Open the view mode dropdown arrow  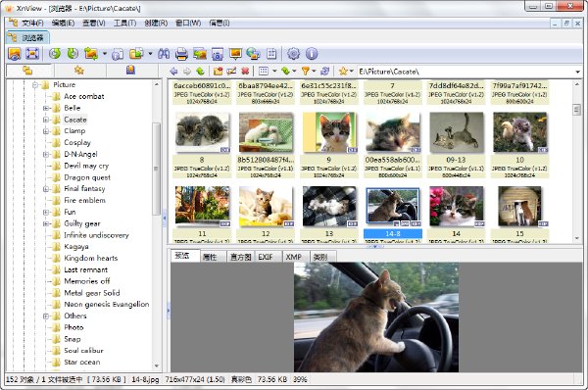click(x=274, y=71)
